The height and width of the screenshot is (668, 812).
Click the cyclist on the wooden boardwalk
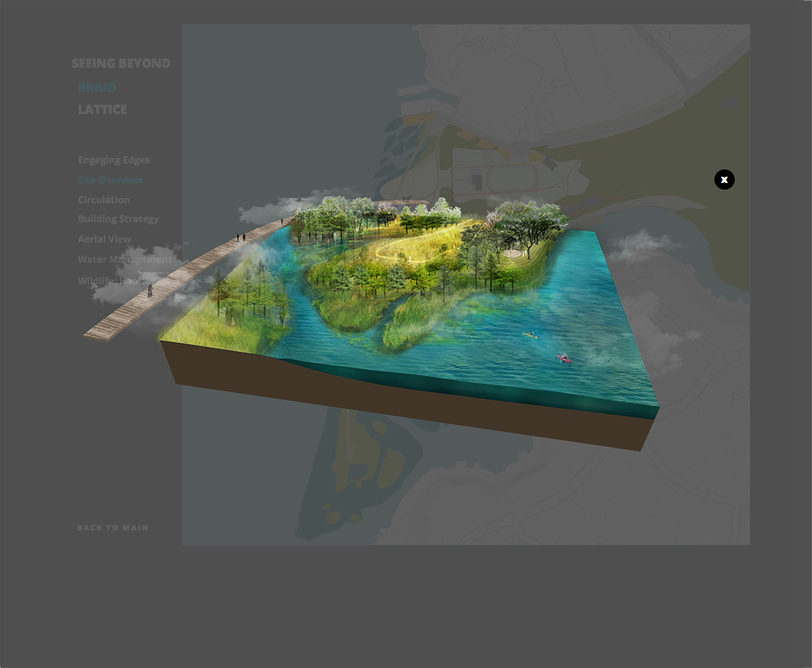coord(150,290)
